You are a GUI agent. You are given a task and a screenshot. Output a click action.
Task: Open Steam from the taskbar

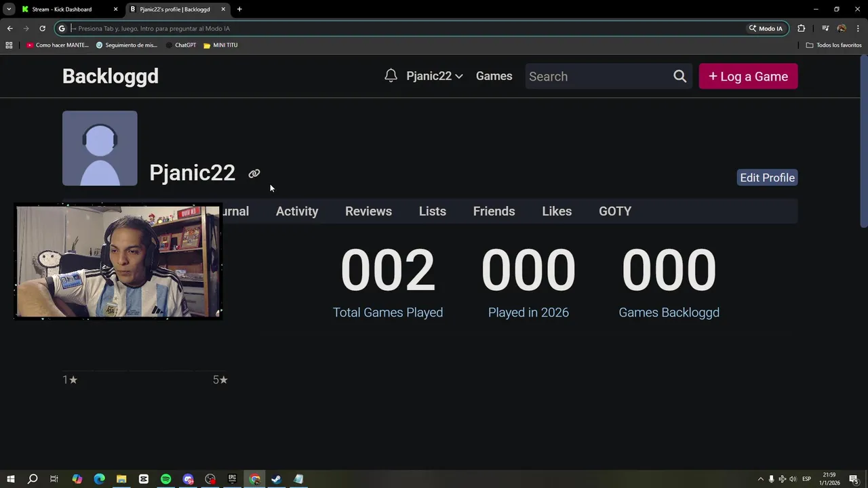[276, 479]
